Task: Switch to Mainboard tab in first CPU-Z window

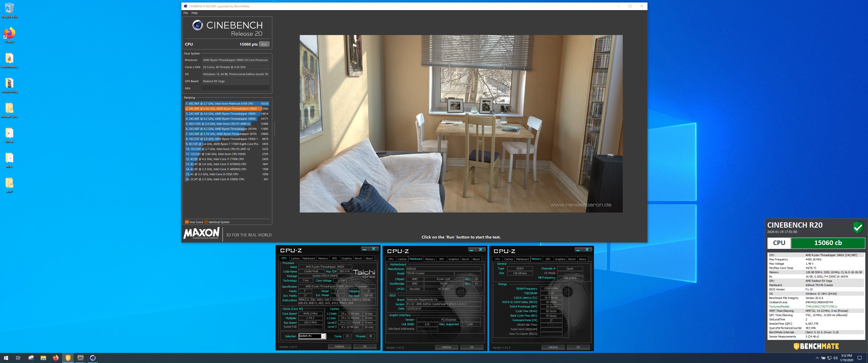Action: pyautogui.click(x=309, y=258)
